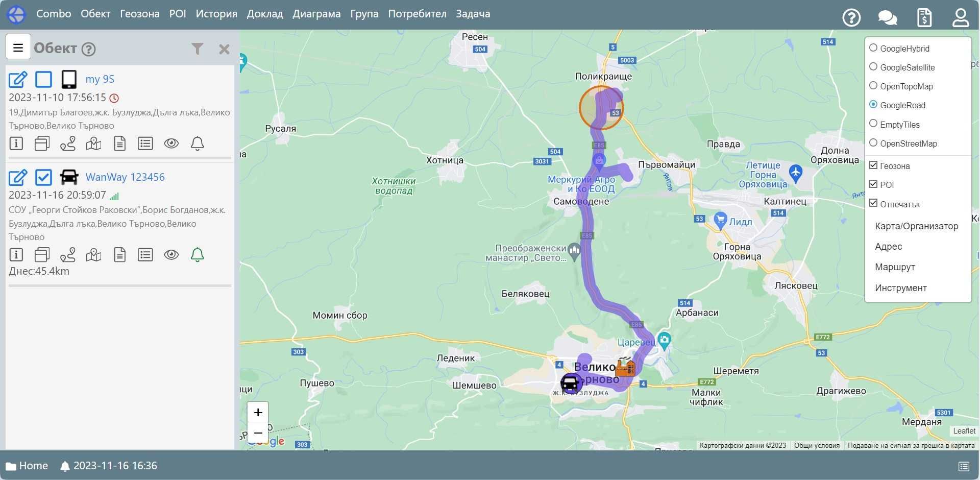Image resolution: width=980 pixels, height=480 pixels.
Task: Show route history for WanWay 123456
Action: (68, 254)
